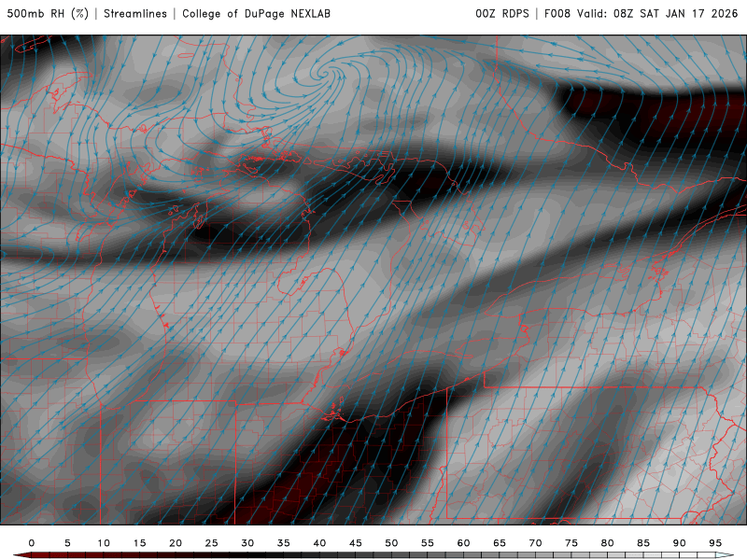Click the colorbar label "0"
This screenshot has height=560, width=747.
32,543
